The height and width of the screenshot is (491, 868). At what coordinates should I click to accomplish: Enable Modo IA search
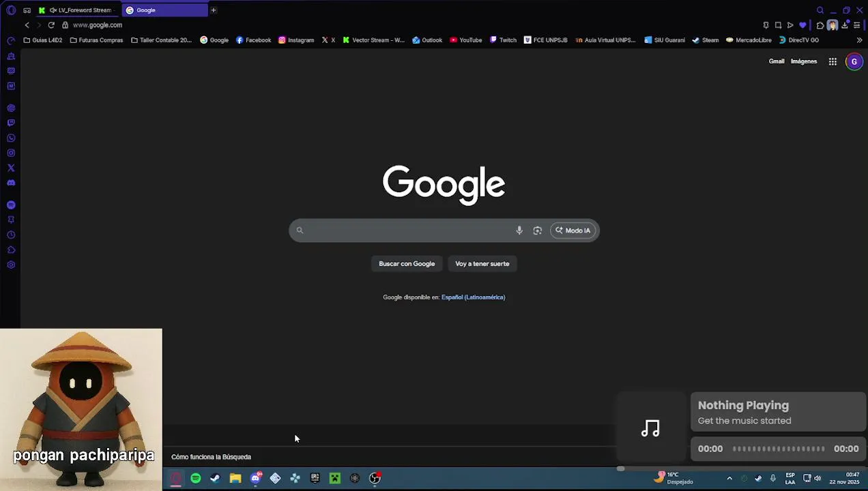coord(573,230)
